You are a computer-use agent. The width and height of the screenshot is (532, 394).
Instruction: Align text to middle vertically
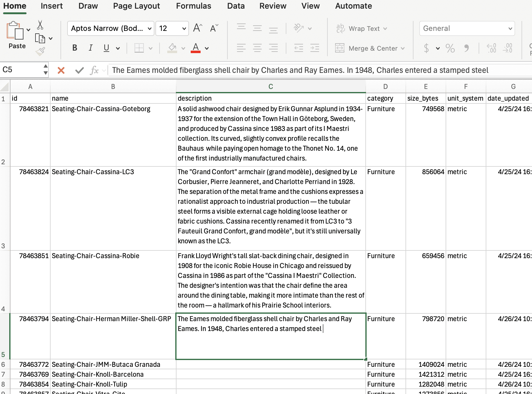257,28
